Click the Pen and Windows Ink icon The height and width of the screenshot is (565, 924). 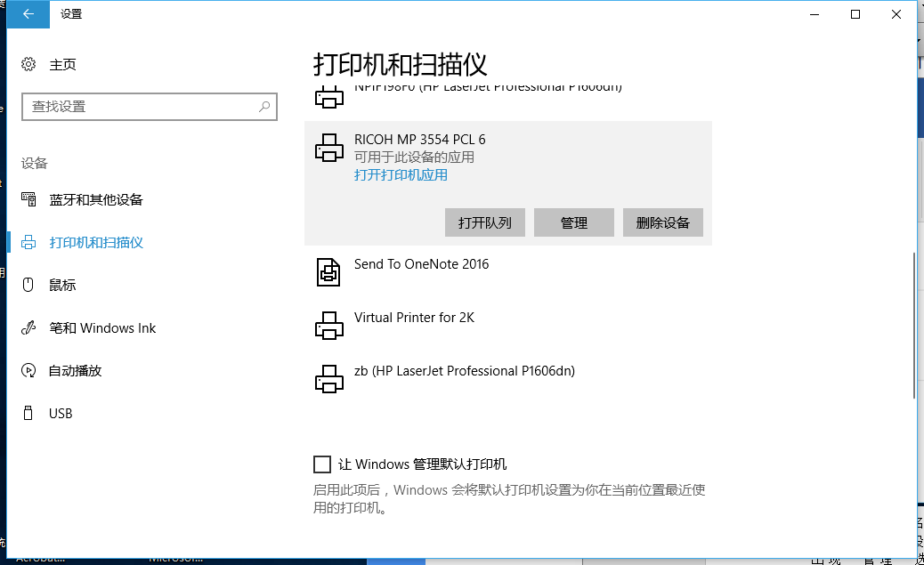click(x=28, y=328)
